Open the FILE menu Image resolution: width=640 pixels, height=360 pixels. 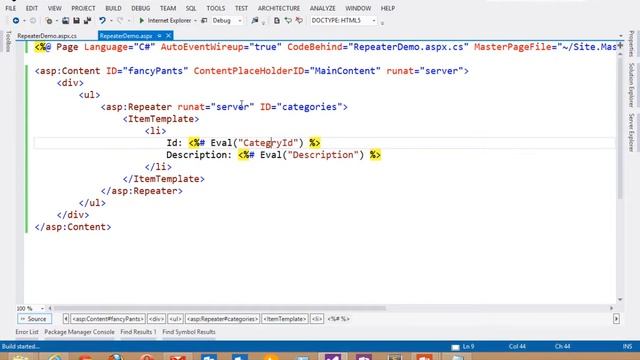11,8
